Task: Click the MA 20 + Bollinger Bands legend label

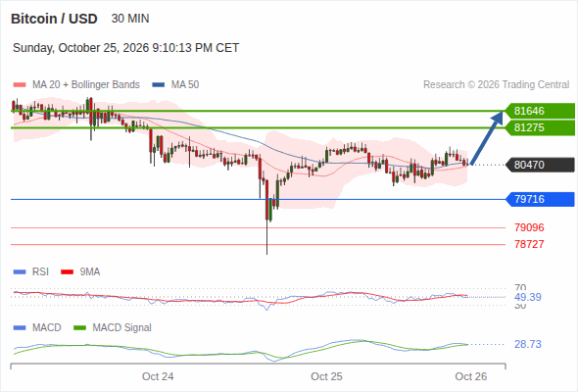Action: coord(86,85)
